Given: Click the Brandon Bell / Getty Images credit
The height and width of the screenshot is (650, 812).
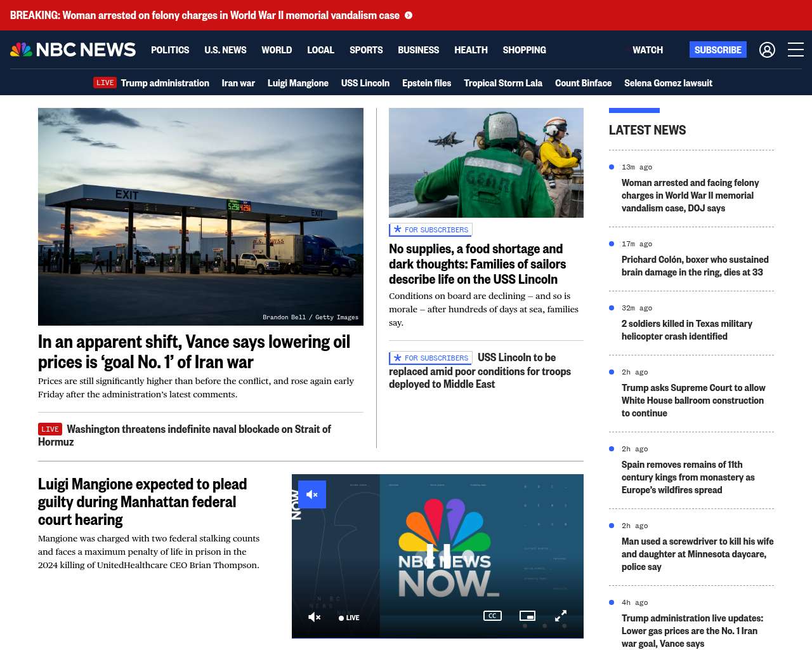Looking at the screenshot, I should pos(310,317).
